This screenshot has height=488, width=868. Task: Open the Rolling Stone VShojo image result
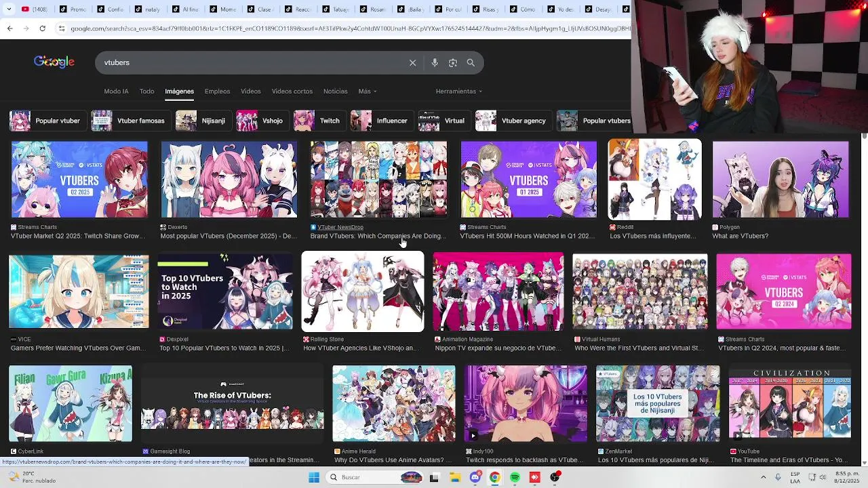pos(363,291)
